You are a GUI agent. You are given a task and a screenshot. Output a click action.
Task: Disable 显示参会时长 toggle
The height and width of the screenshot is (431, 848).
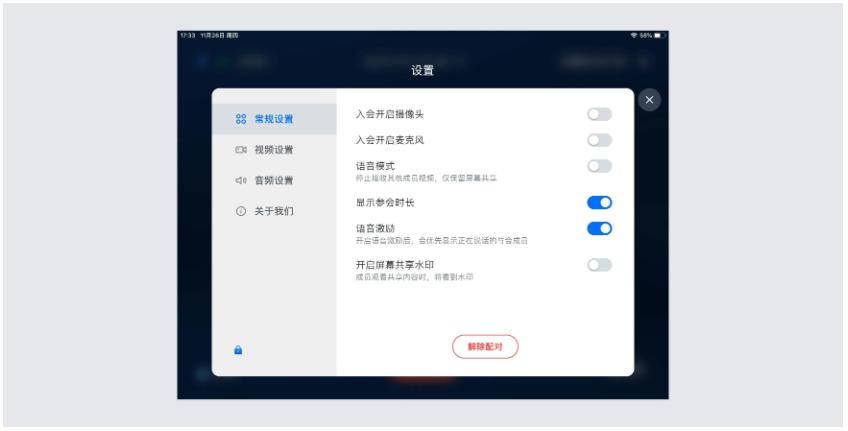(x=599, y=202)
